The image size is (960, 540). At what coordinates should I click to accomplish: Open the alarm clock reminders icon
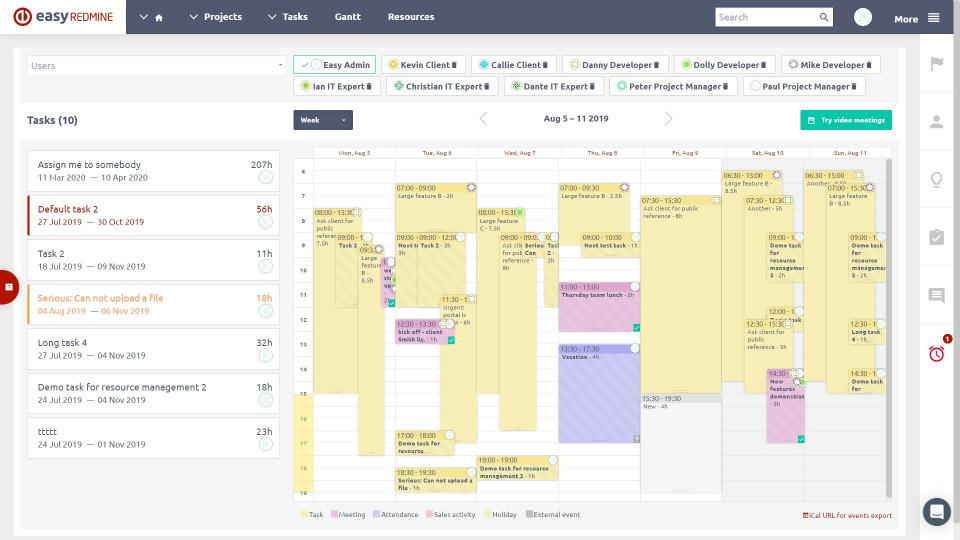(937, 353)
